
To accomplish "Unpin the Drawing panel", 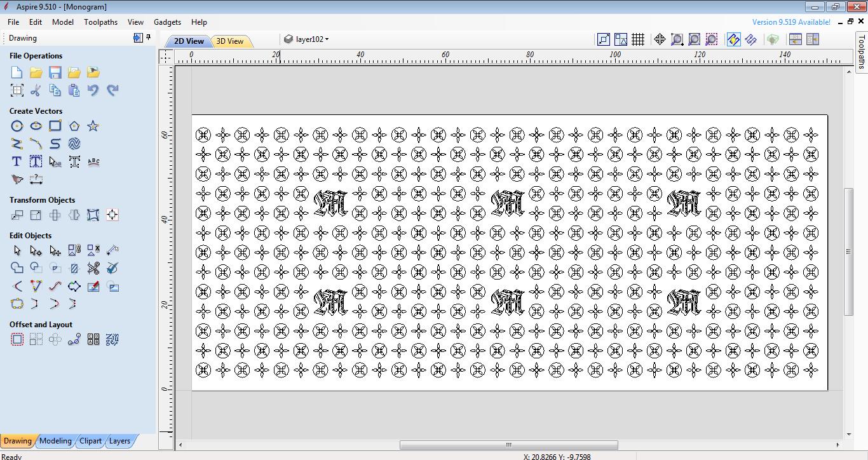I will (x=149, y=38).
